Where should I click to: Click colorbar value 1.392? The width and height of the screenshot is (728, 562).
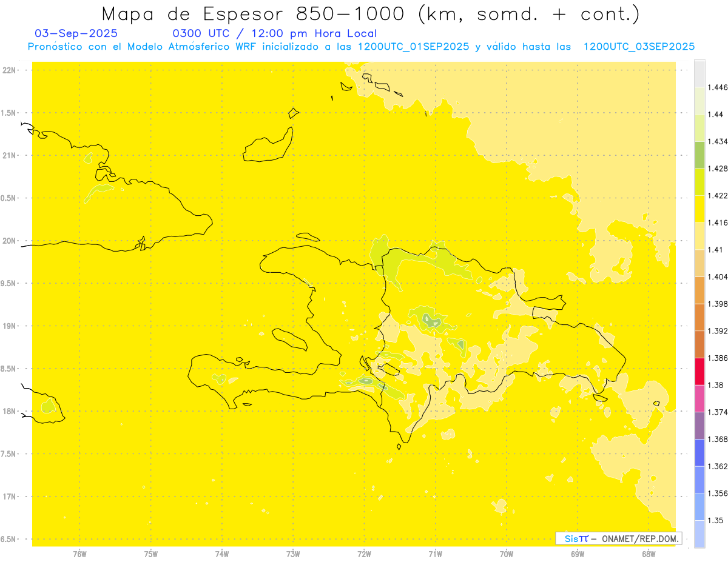click(718, 331)
